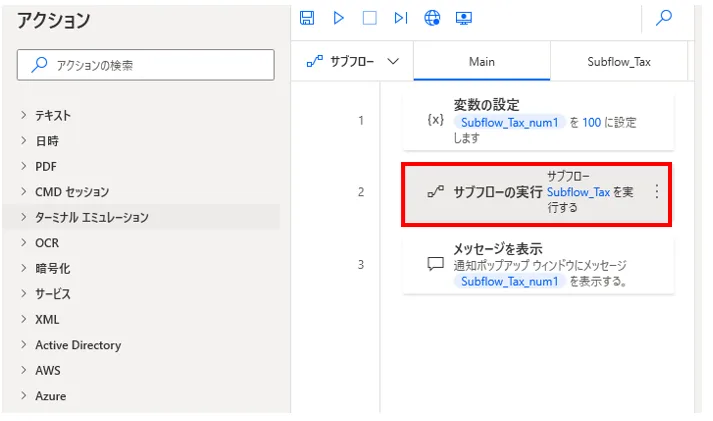Click the Subflow_Tax link in step 2
Screen dimensions: 713x421
[x=578, y=192]
